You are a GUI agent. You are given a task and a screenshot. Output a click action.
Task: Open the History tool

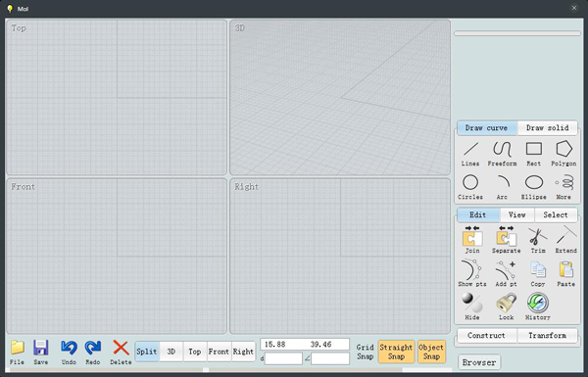tap(538, 306)
